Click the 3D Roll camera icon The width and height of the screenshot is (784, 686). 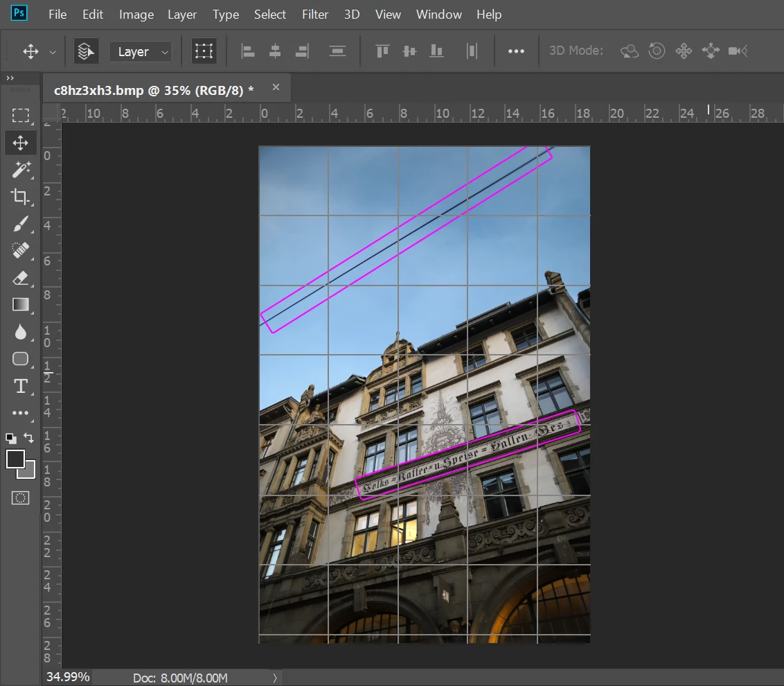657,51
